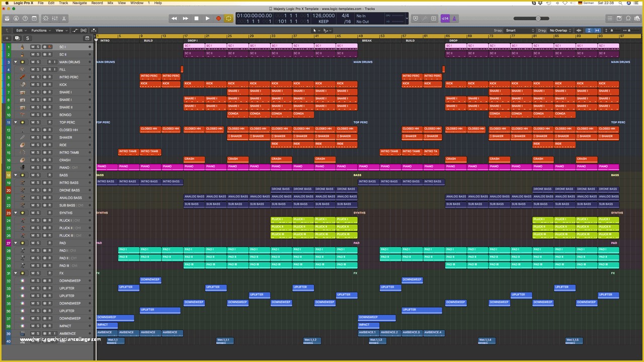Mute the KICK track
644x362 pixels.
click(33, 84)
